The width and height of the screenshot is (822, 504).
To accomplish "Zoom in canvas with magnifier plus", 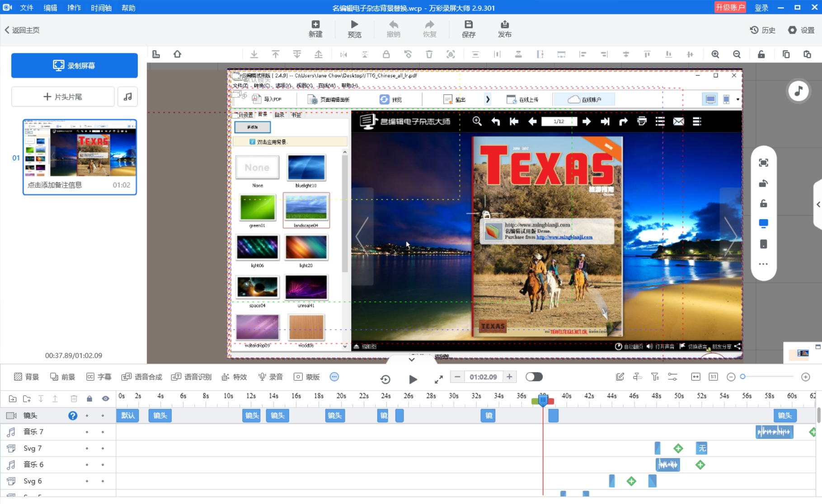I will pos(715,54).
